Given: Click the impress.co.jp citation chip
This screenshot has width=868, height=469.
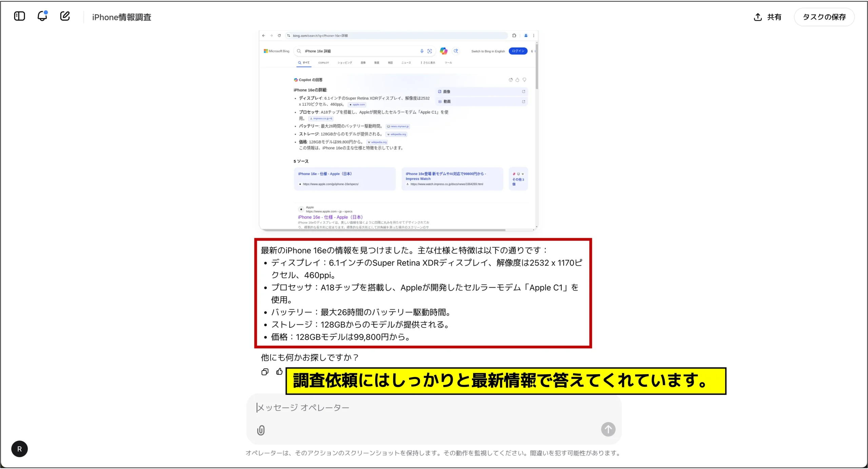Looking at the screenshot, I should point(321,119).
